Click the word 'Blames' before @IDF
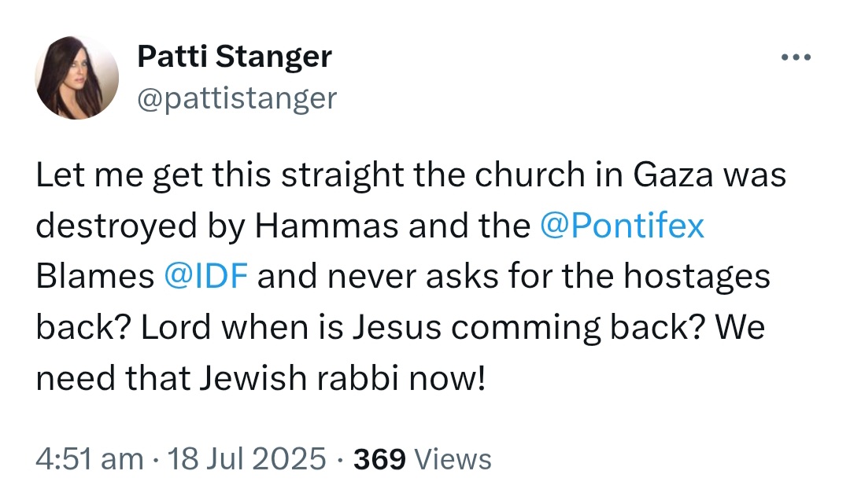 95,275
